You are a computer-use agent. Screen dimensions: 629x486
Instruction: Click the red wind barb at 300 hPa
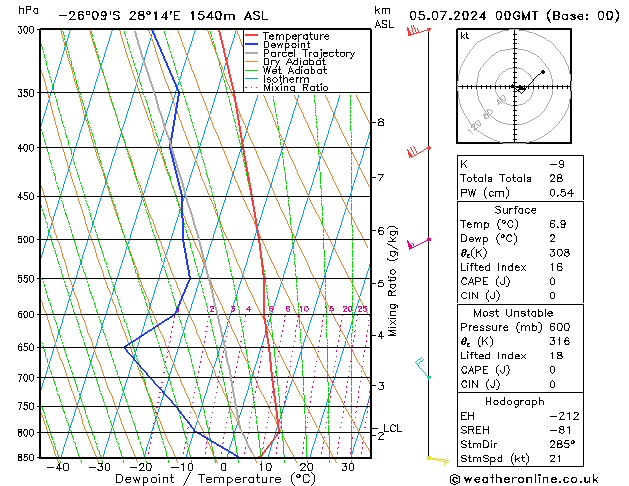point(419,30)
